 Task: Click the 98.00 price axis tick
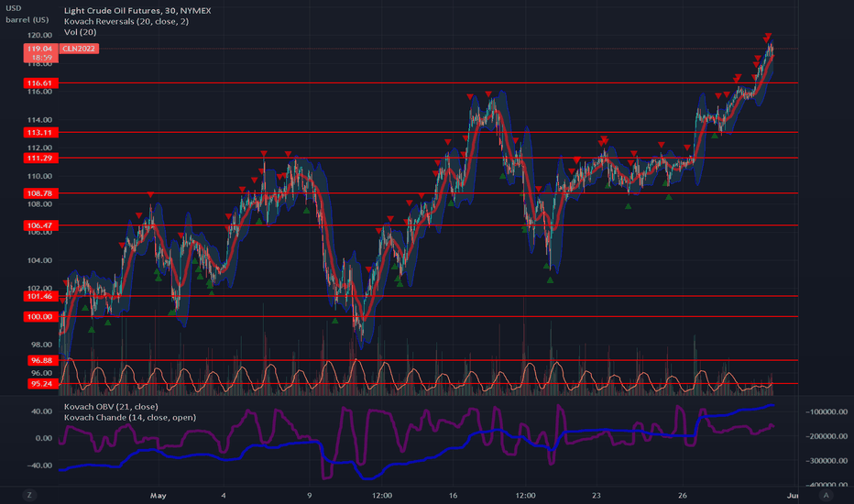tap(41, 345)
